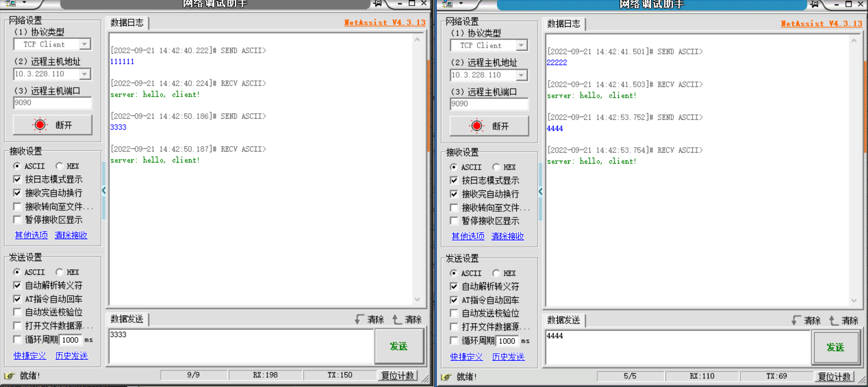The image size is (868, 387).
Task: Click the TX:69 status bar counter
Action: click(x=776, y=376)
